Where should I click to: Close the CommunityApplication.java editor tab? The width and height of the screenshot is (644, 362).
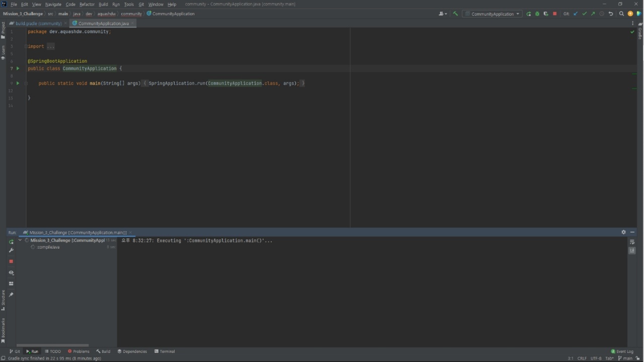[133, 23]
